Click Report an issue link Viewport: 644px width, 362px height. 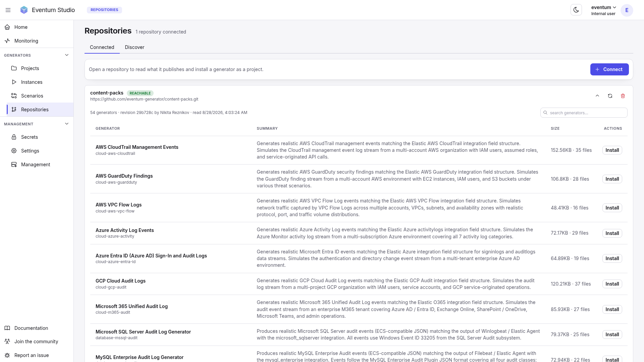(x=37, y=355)
